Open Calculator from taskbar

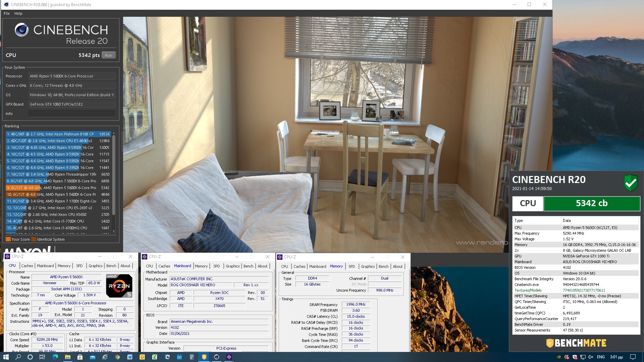click(192, 357)
